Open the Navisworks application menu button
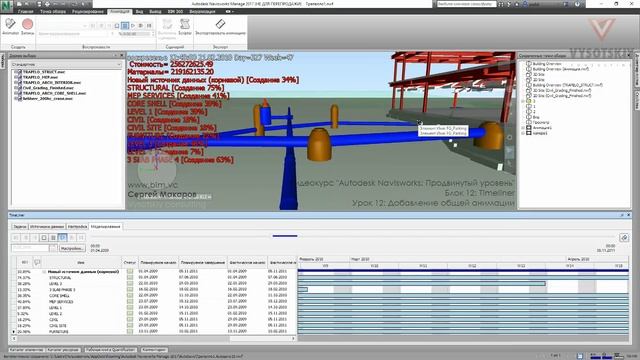 (6, 6)
